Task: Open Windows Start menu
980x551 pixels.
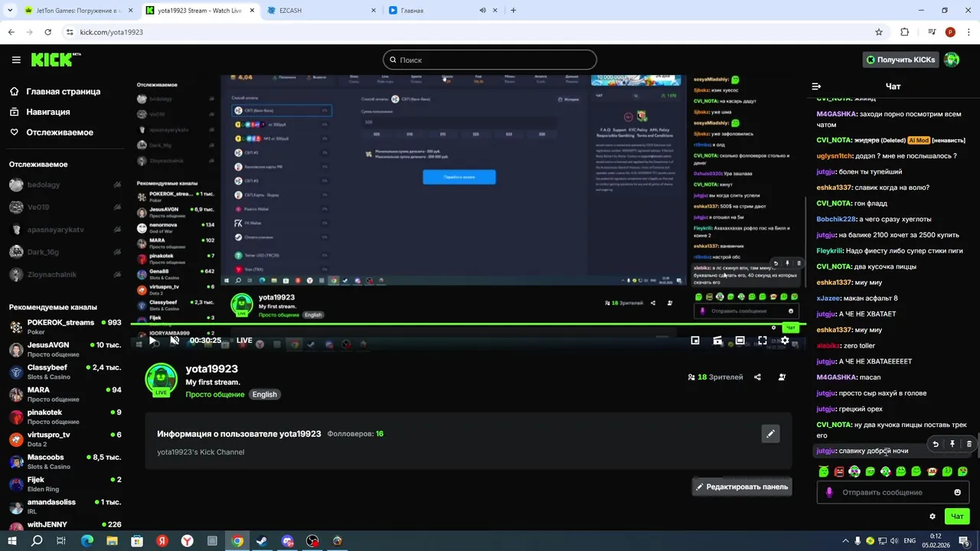Action: click(x=12, y=541)
